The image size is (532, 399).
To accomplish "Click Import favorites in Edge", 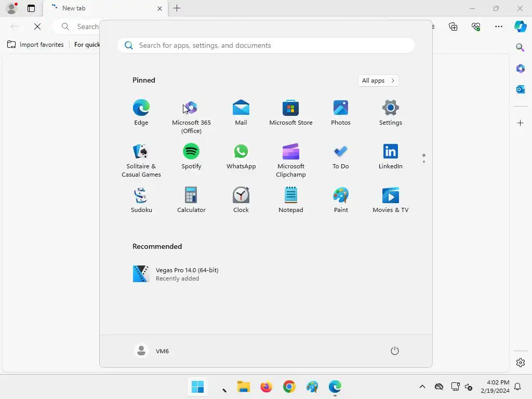I will point(35,45).
